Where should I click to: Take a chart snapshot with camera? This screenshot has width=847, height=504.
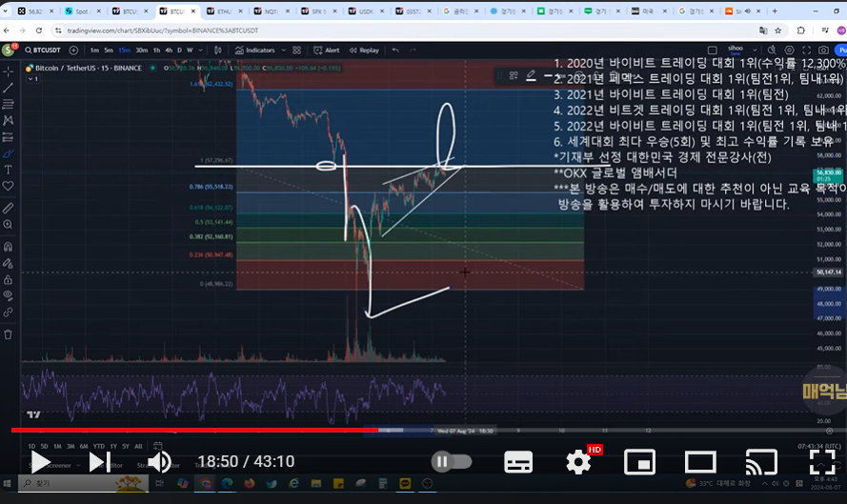tap(823, 50)
